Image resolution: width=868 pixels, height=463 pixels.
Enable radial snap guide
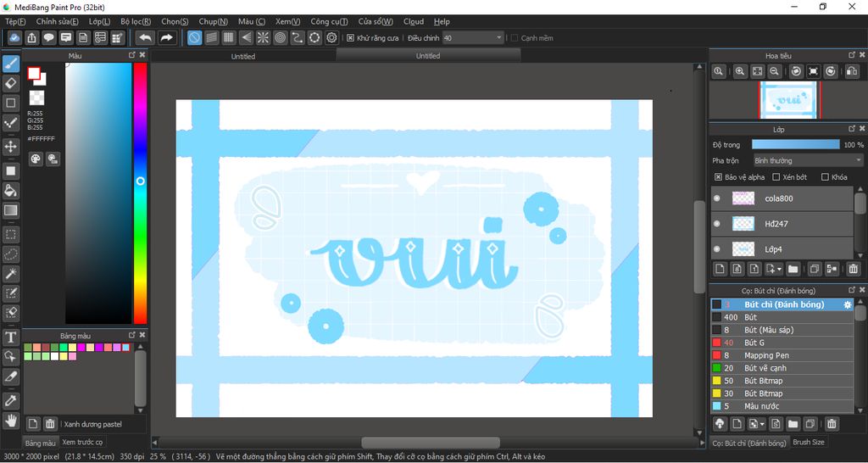point(263,37)
